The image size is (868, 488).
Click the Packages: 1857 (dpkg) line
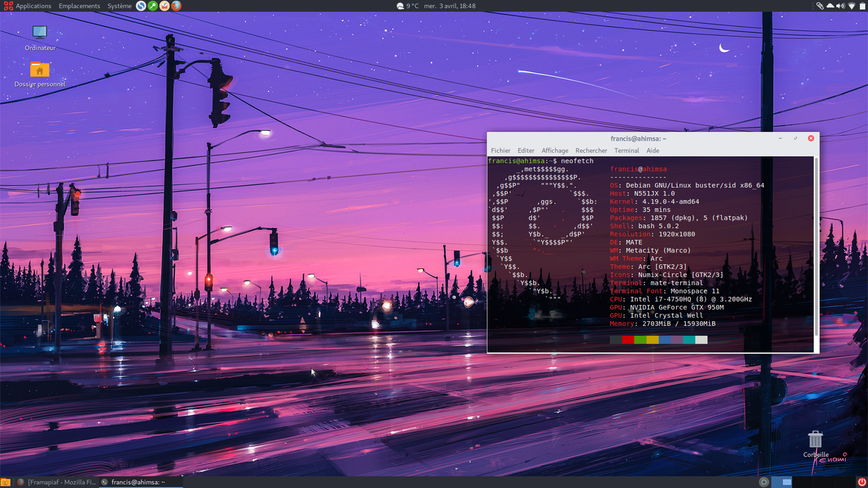679,218
